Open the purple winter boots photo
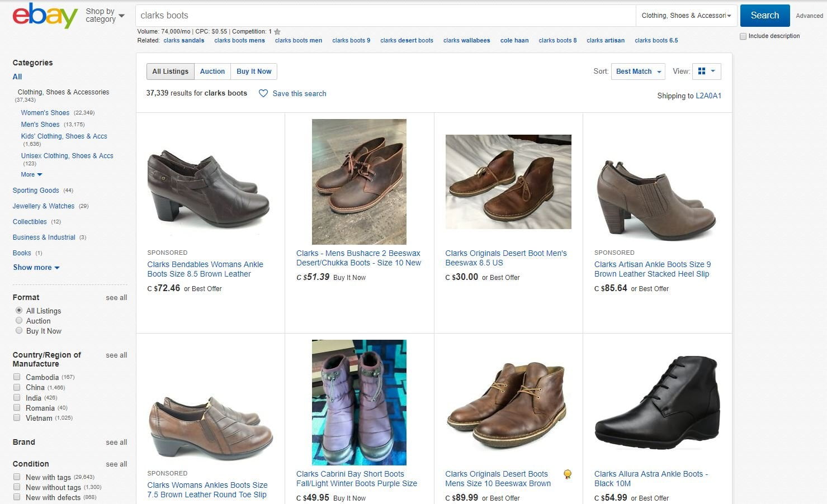 coord(359,402)
